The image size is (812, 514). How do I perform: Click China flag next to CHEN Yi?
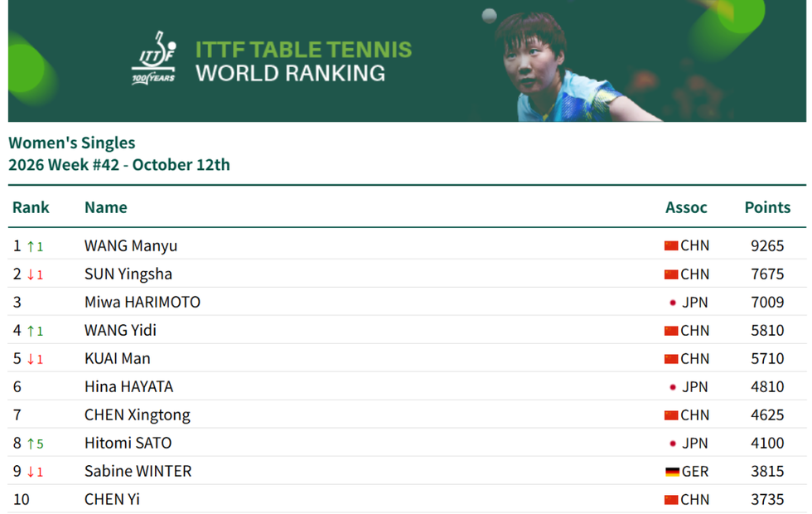coord(671,499)
